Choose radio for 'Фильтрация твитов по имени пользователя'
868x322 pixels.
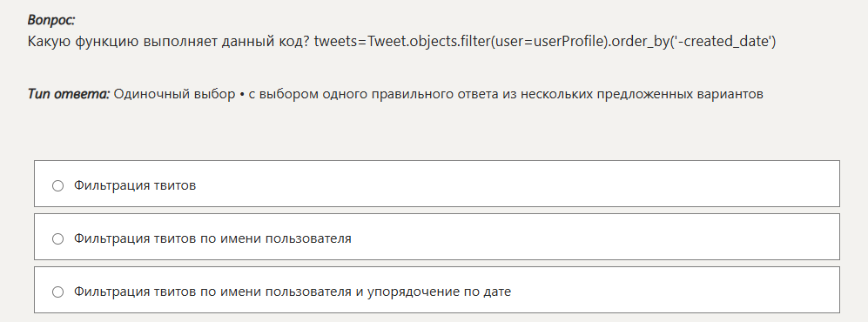[x=57, y=239]
